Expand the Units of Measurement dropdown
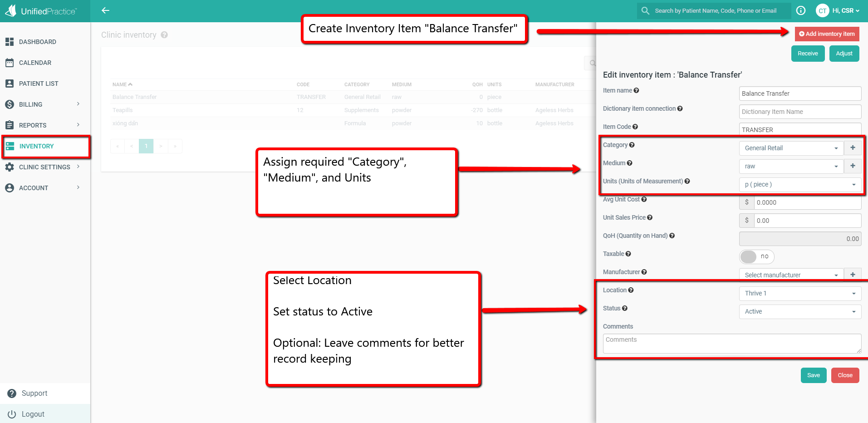 pos(799,184)
